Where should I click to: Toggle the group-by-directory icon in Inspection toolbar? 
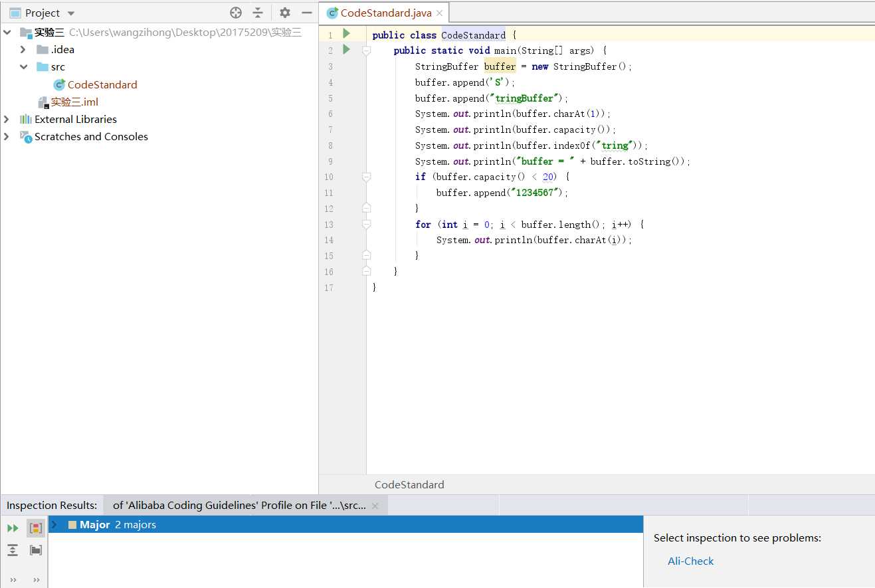click(x=36, y=550)
